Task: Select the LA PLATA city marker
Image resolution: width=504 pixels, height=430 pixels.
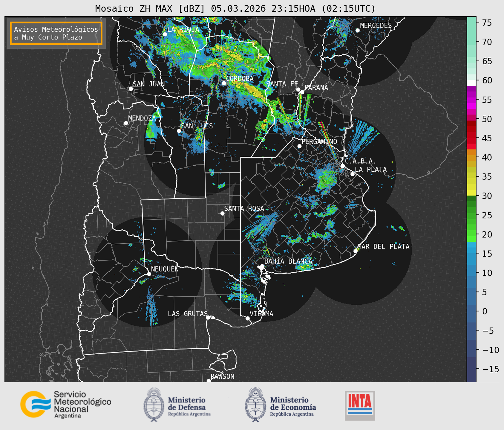Action: [x=353, y=174]
